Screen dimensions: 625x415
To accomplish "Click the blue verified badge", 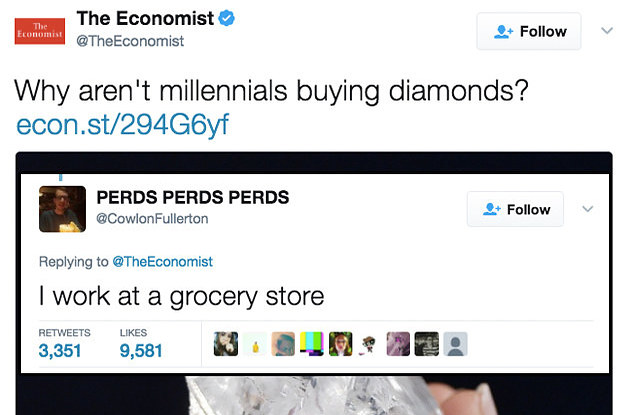I will (x=226, y=19).
